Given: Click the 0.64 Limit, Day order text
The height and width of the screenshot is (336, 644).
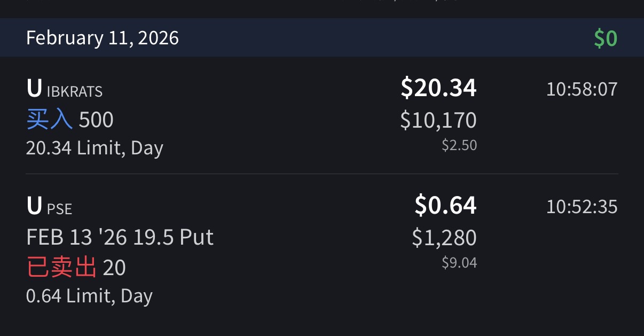Looking at the screenshot, I should (x=89, y=295).
